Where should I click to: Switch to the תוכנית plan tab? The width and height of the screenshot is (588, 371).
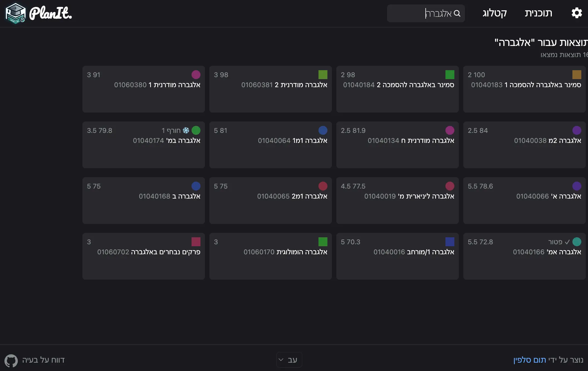pyautogui.click(x=538, y=13)
